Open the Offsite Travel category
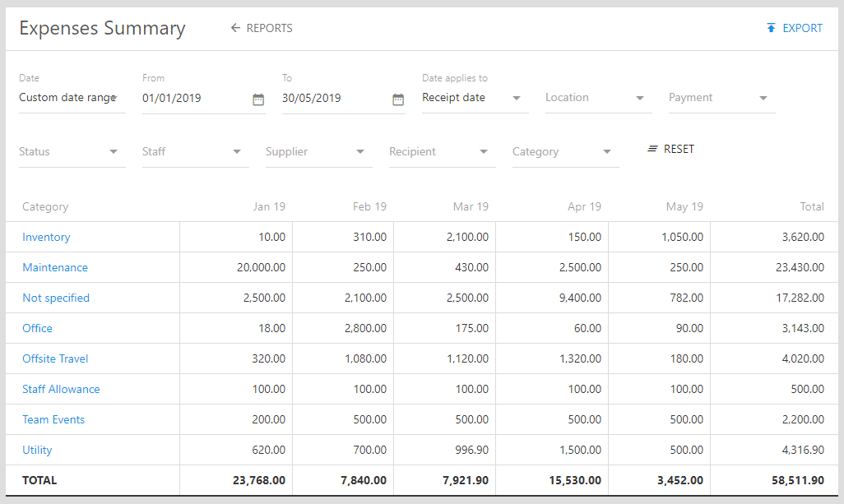The image size is (844, 504). 55,358
